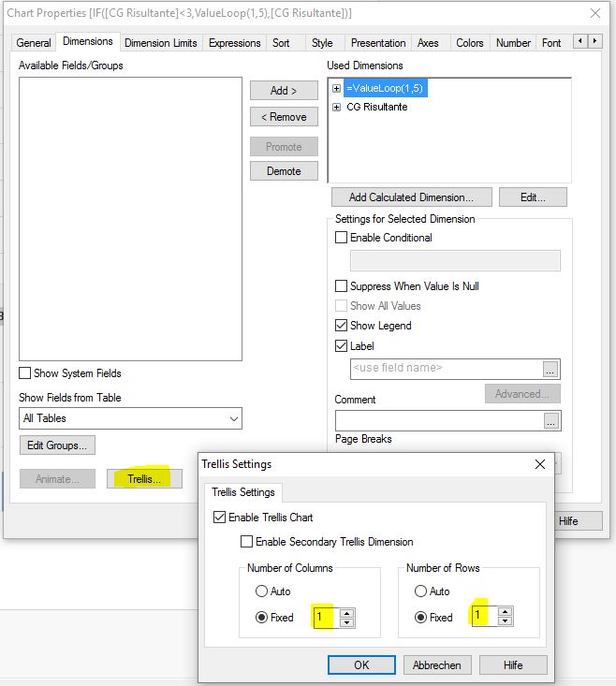Uncheck the Show Legend checkbox
The width and height of the screenshot is (616, 686).
point(341,326)
